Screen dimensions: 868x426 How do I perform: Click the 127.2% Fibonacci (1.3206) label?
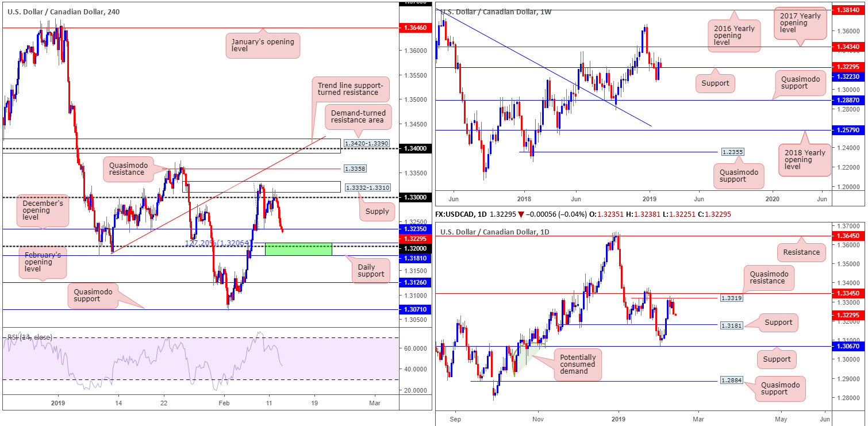(x=218, y=243)
